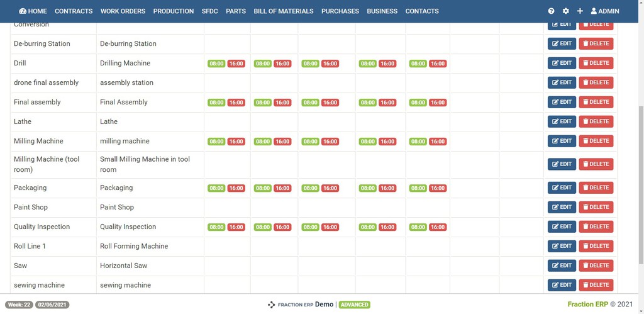Click the Week: 22 badge in footer
644x314 pixels.
(x=19, y=305)
